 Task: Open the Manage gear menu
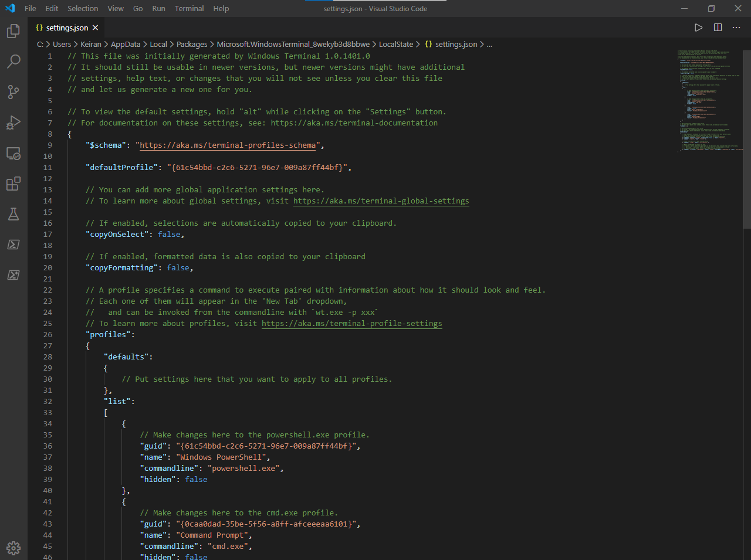(x=13, y=548)
